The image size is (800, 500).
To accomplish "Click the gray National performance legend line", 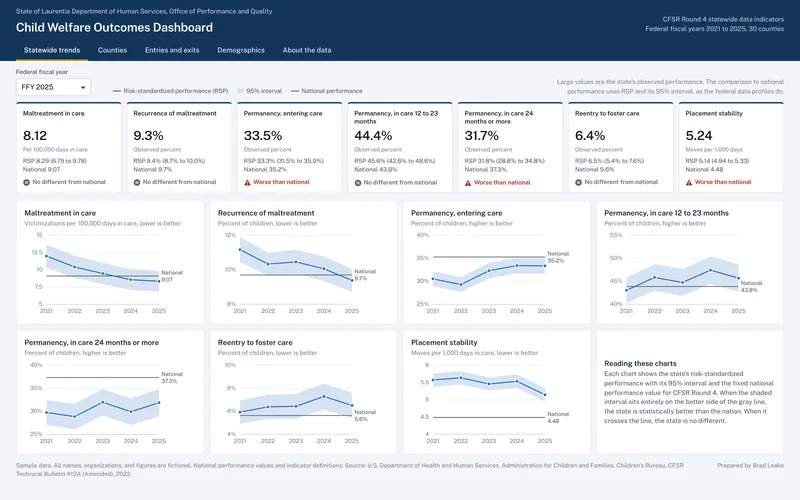I will pyautogui.click(x=295, y=91).
